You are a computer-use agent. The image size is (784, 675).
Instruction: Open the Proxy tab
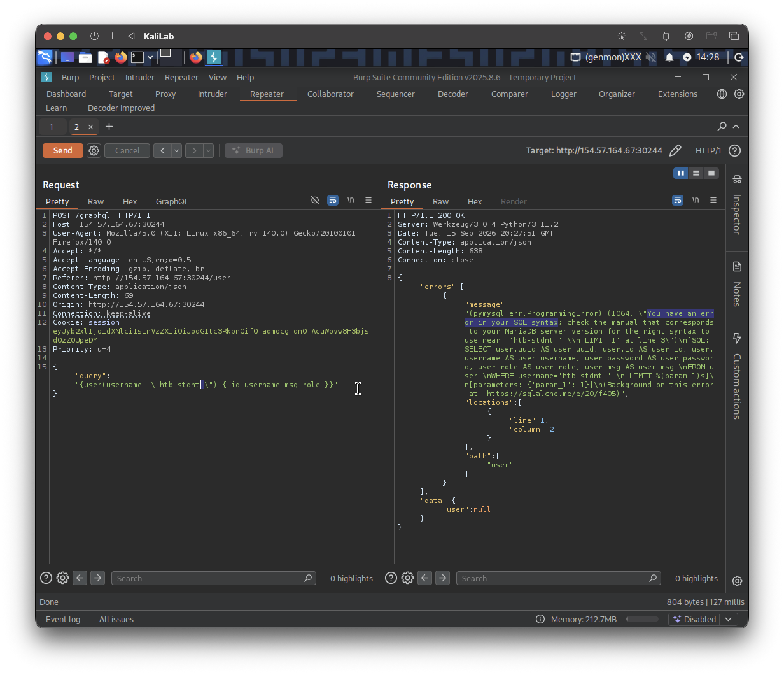165,94
